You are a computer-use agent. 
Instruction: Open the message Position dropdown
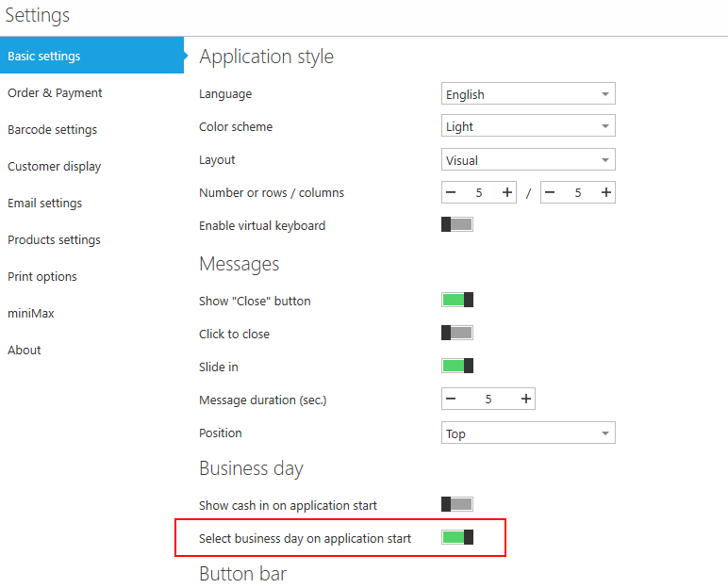pyautogui.click(x=528, y=433)
